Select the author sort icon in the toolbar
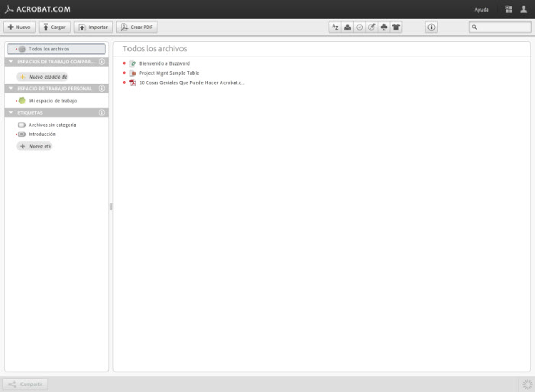 [347, 27]
